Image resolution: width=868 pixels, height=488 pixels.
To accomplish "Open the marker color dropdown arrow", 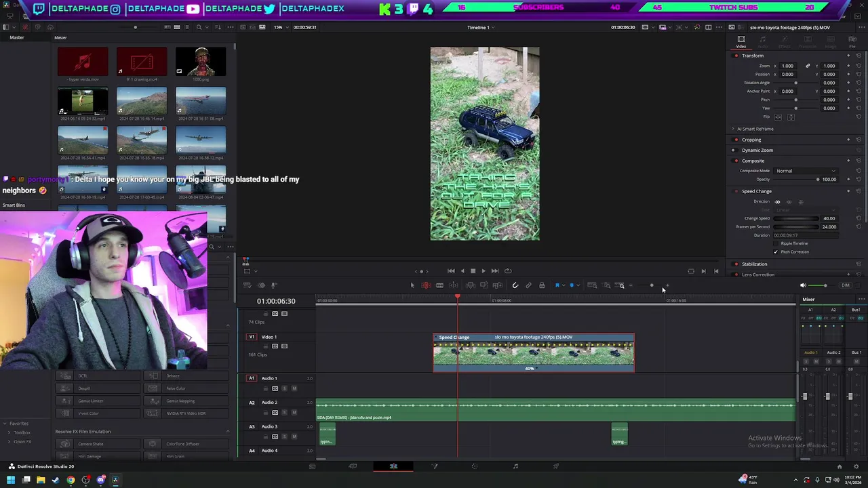I will pos(578,285).
